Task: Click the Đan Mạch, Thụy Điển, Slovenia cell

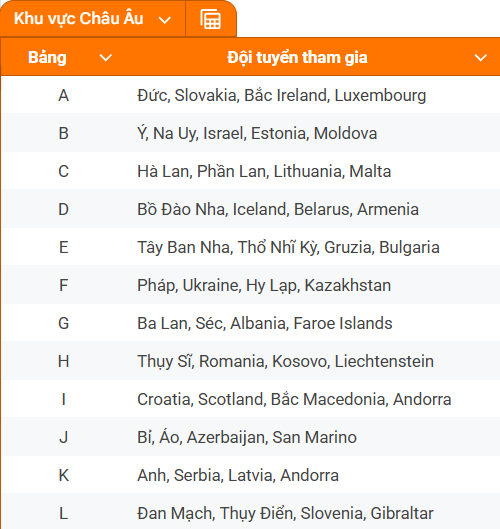Action: (x=285, y=513)
